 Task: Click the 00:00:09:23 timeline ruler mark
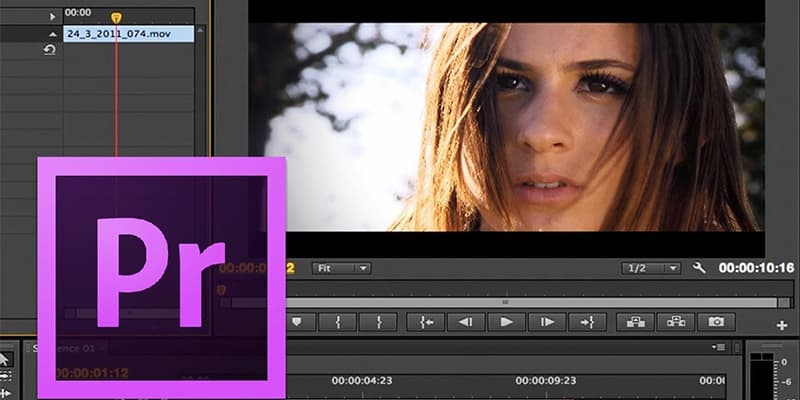(x=545, y=381)
